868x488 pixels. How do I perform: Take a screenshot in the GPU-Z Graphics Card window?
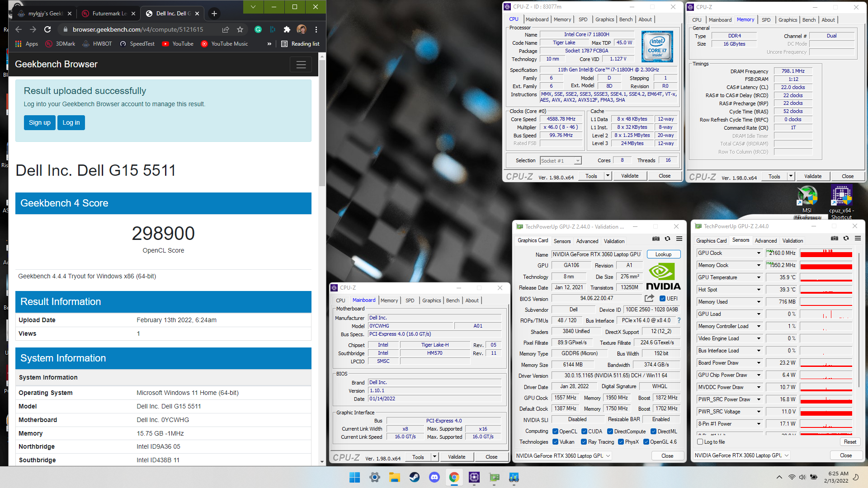[x=656, y=239]
